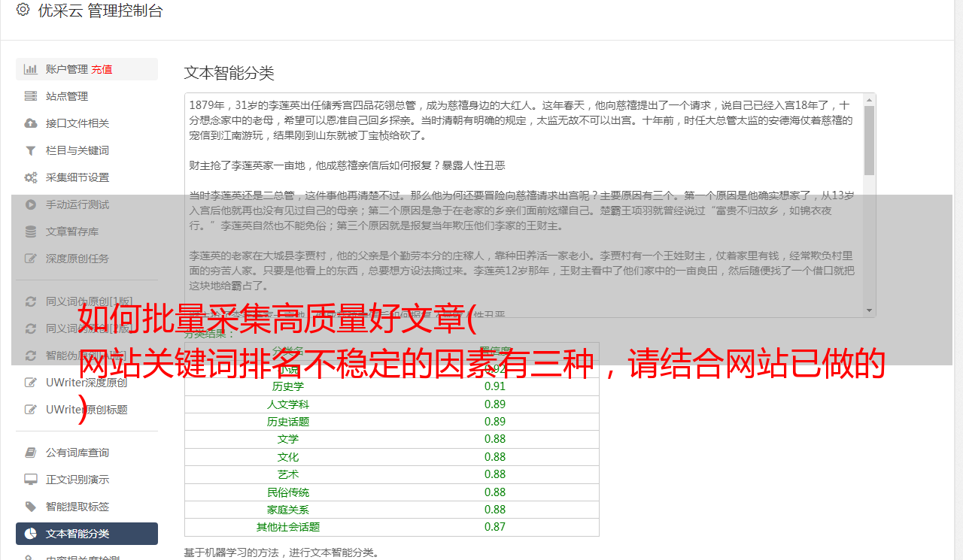Select the 艺术 category cell
The image size is (963, 560).
click(288, 474)
